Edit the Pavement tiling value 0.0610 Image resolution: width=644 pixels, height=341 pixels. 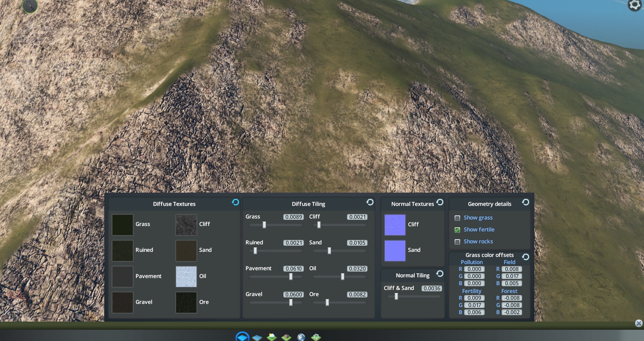(x=293, y=269)
